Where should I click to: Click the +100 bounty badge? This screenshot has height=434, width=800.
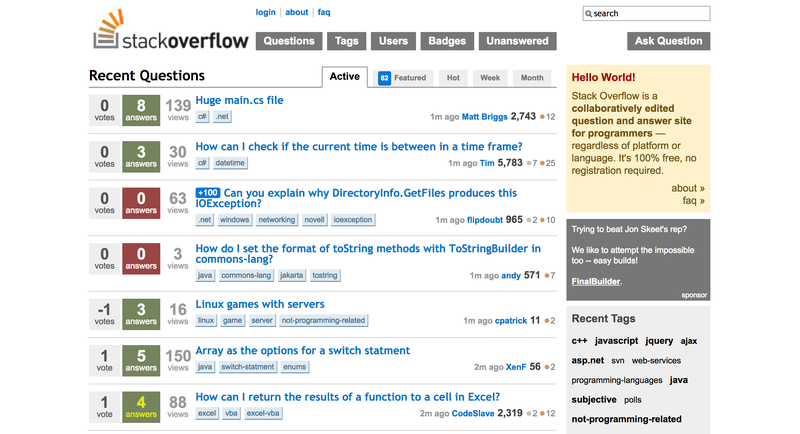tap(208, 193)
